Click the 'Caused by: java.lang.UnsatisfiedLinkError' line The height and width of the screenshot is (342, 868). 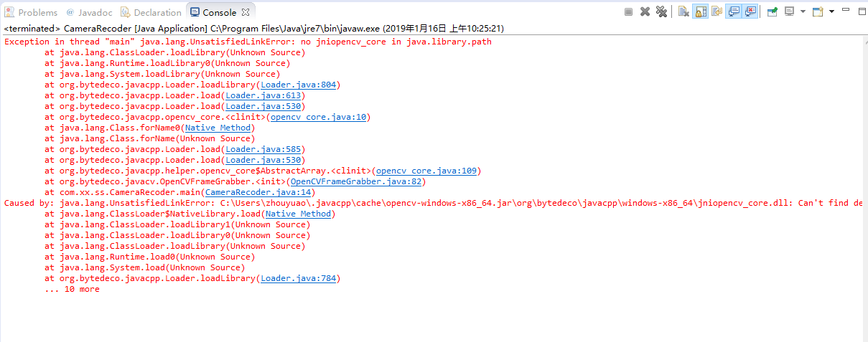434,203
